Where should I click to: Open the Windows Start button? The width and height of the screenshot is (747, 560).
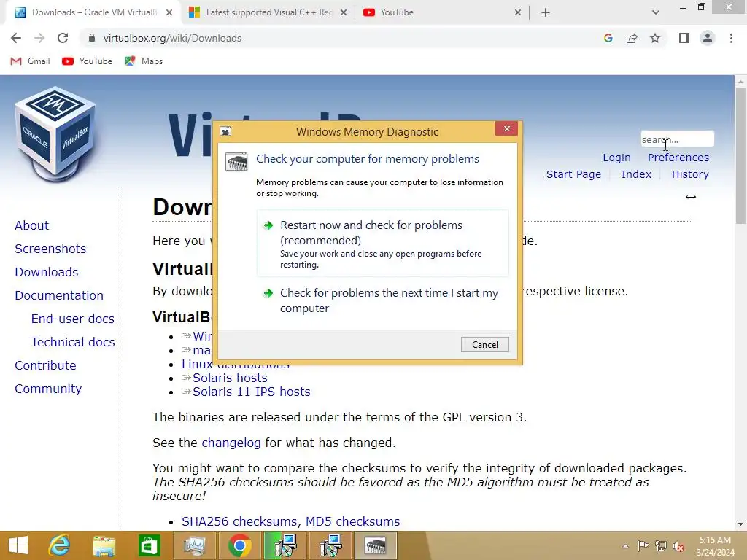(18, 545)
